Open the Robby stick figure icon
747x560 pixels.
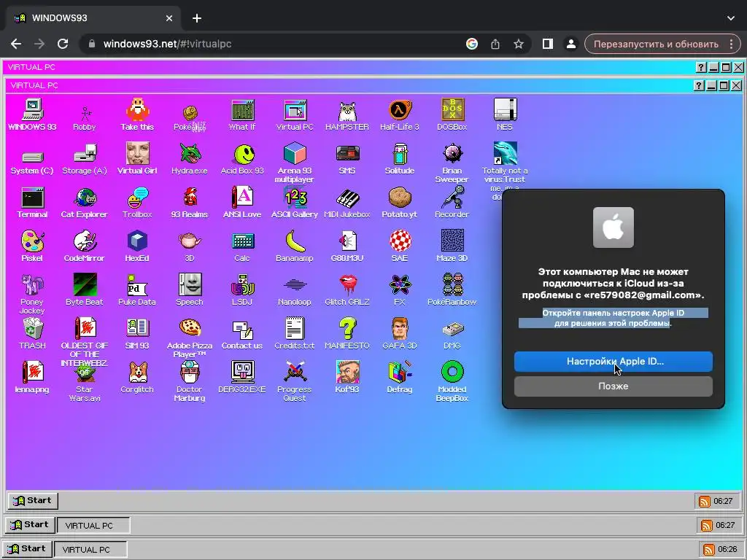(85, 116)
